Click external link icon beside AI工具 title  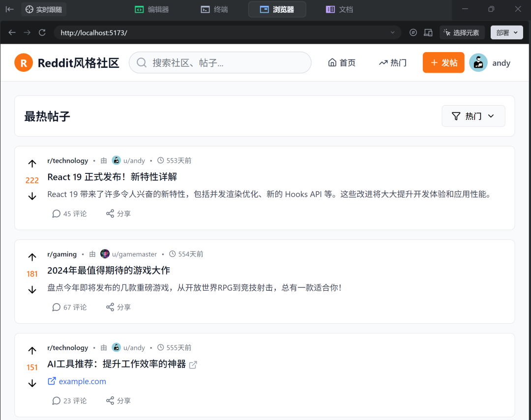coord(193,364)
